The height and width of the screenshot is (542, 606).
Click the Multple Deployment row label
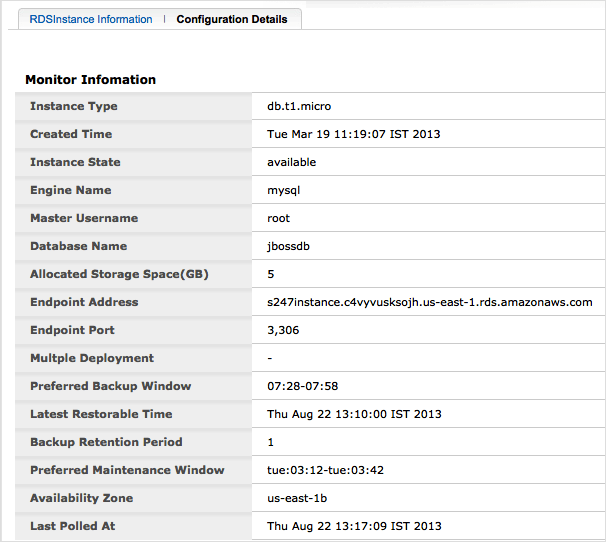(x=92, y=358)
